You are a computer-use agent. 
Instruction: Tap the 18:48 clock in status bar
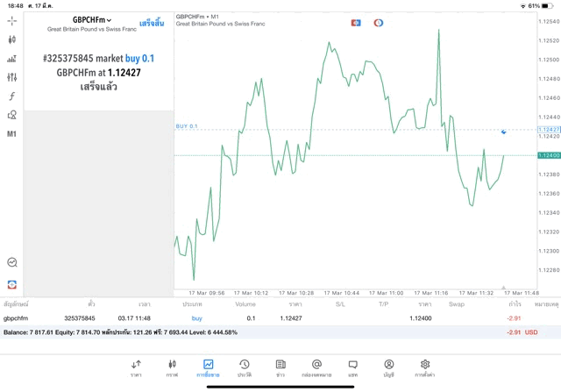(x=16, y=6)
